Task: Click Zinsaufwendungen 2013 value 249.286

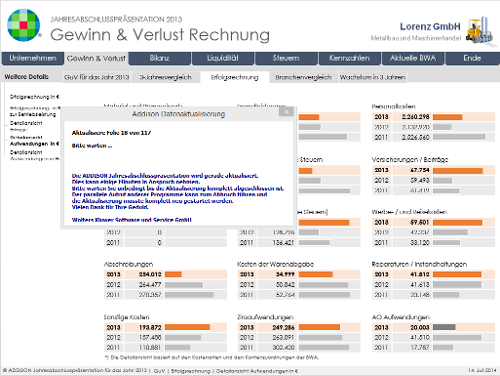Action: click(x=284, y=328)
